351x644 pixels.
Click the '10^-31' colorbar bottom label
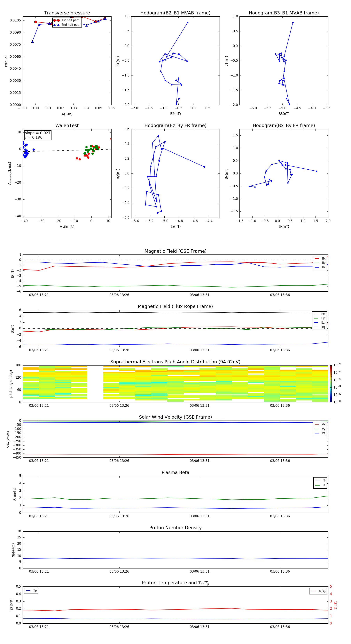(x=337, y=402)
